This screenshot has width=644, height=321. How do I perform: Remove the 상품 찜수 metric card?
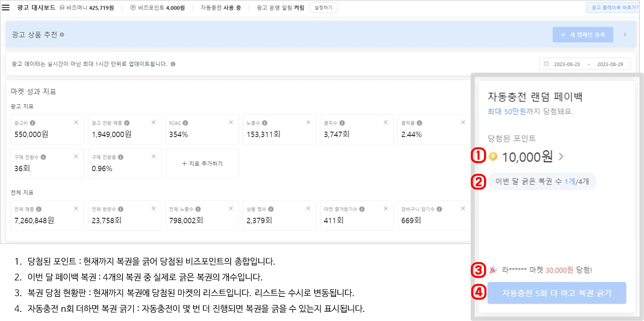pyautogui.click(x=308, y=208)
